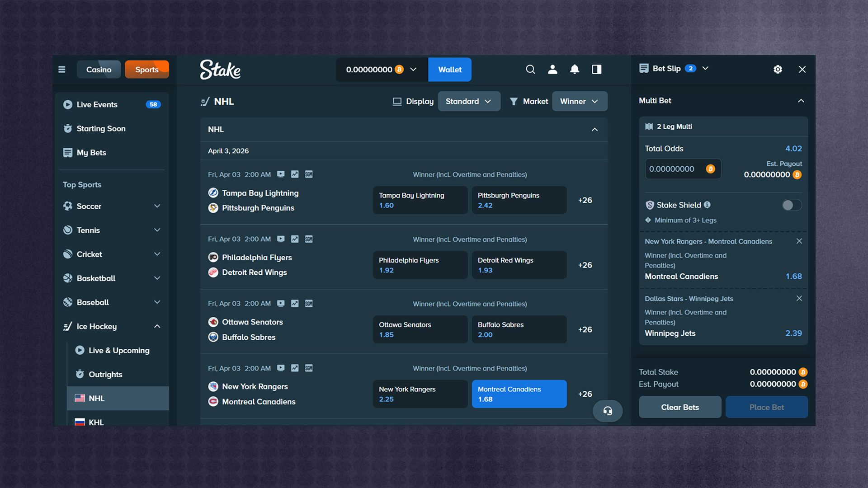Image resolution: width=868 pixels, height=488 pixels.
Task: Open stats chart icon for Philadelphia Flyers game
Action: (295, 239)
